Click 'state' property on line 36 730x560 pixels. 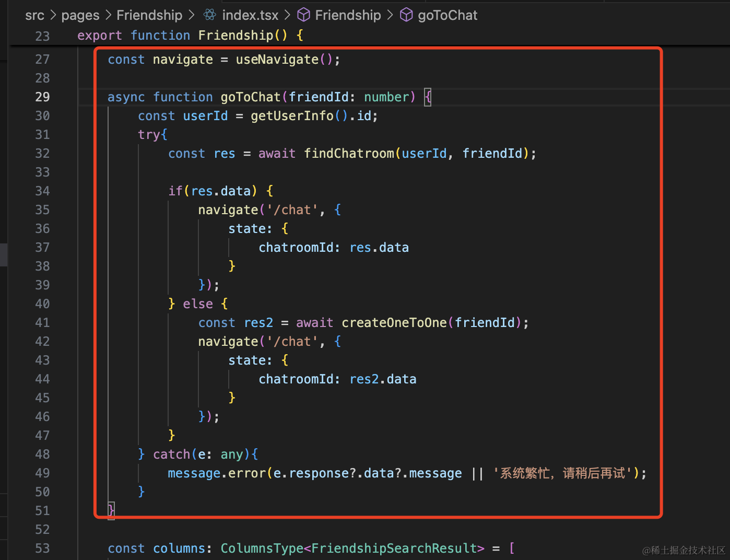[x=247, y=229]
